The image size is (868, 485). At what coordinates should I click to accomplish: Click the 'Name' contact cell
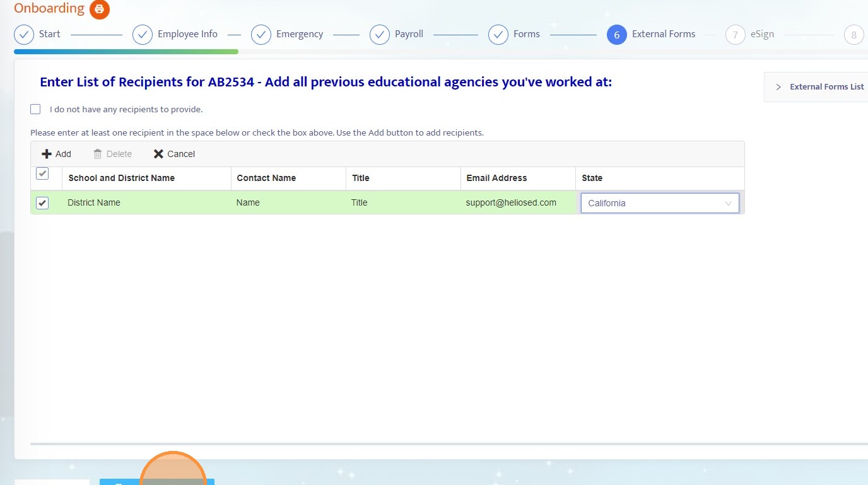288,202
